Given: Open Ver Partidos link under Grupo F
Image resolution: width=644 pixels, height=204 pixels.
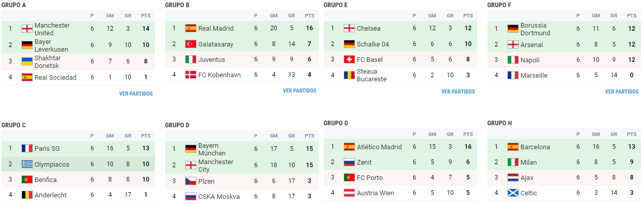Looking at the screenshot, I should 621,92.
